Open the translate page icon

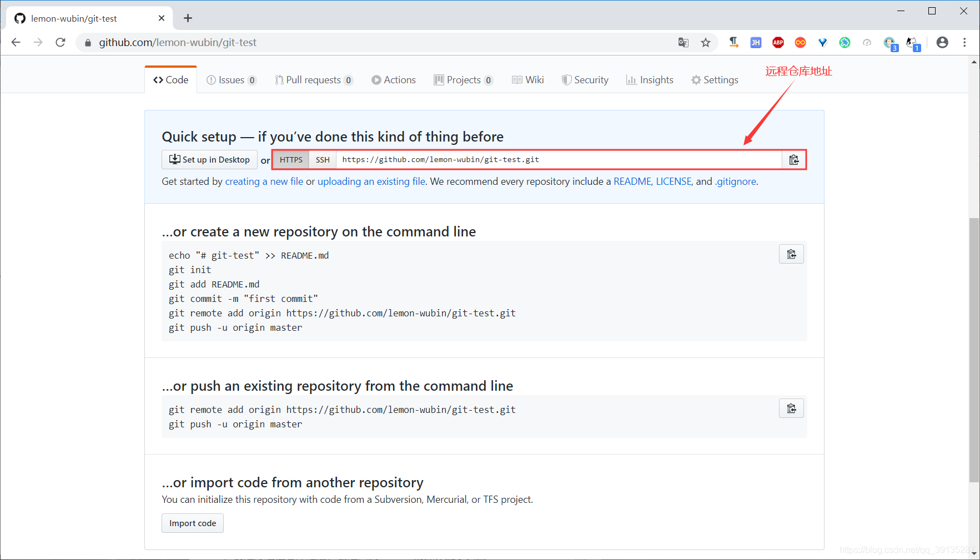point(684,43)
